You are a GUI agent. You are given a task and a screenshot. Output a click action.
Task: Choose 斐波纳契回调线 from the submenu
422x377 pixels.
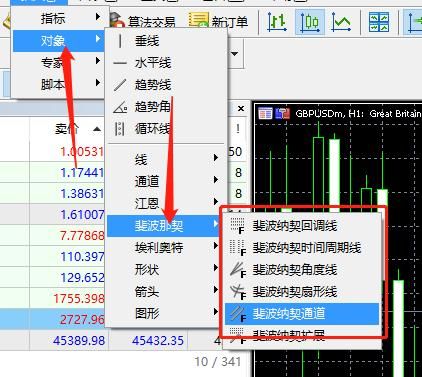[x=302, y=226]
